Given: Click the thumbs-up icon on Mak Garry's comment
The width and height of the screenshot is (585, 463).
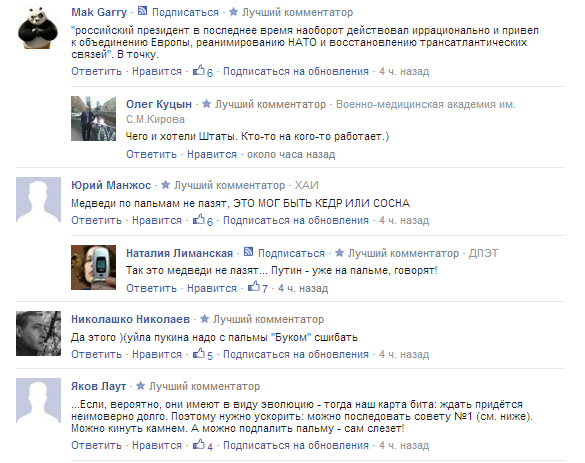Looking at the screenshot, I should pyautogui.click(x=199, y=70).
